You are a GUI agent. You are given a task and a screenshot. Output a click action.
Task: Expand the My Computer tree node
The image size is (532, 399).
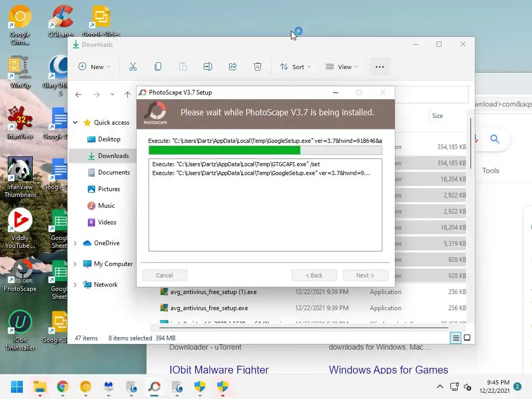[x=75, y=263]
